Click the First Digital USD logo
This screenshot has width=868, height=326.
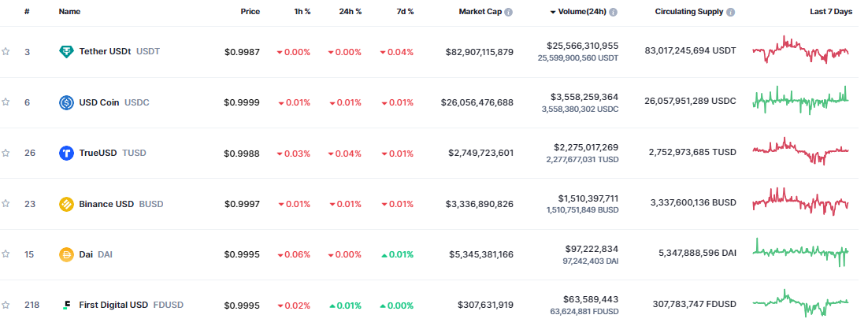point(67,305)
